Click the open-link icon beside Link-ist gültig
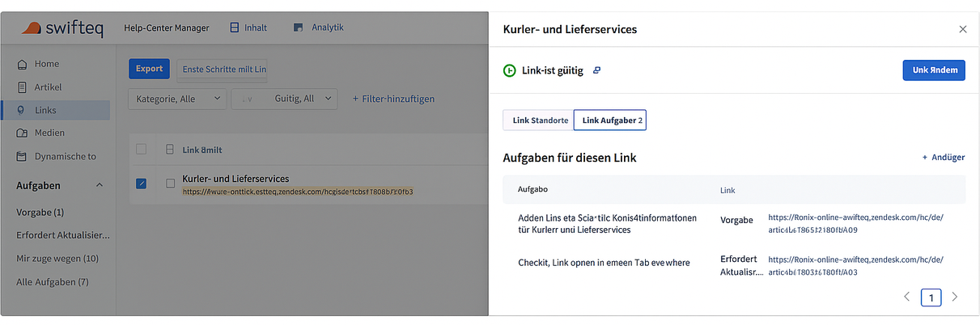 click(x=596, y=70)
